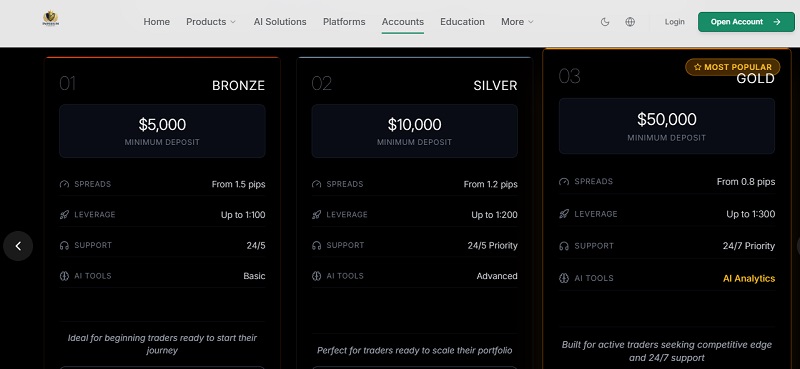800x369 pixels.
Task: Expand the More dropdown menu
Action: (x=517, y=22)
